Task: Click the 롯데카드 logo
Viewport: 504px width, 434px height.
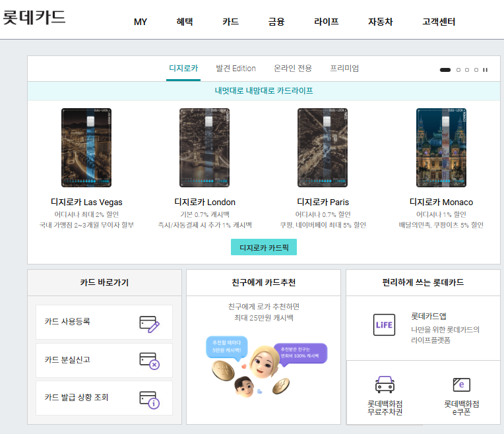Action: click(x=34, y=18)
